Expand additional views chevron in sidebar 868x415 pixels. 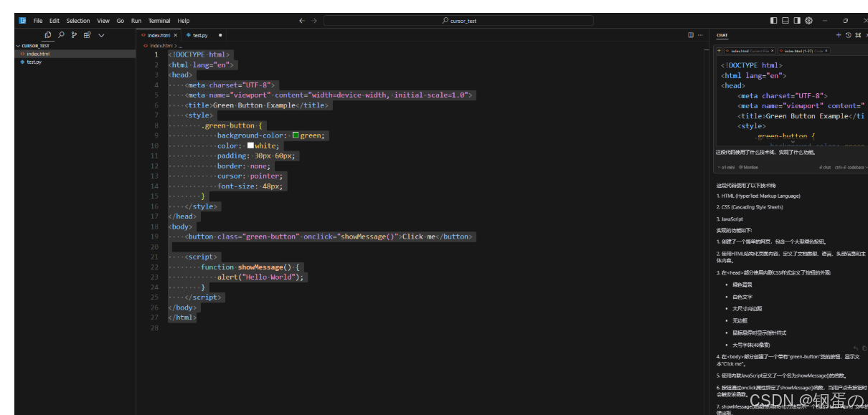[101, 35]
